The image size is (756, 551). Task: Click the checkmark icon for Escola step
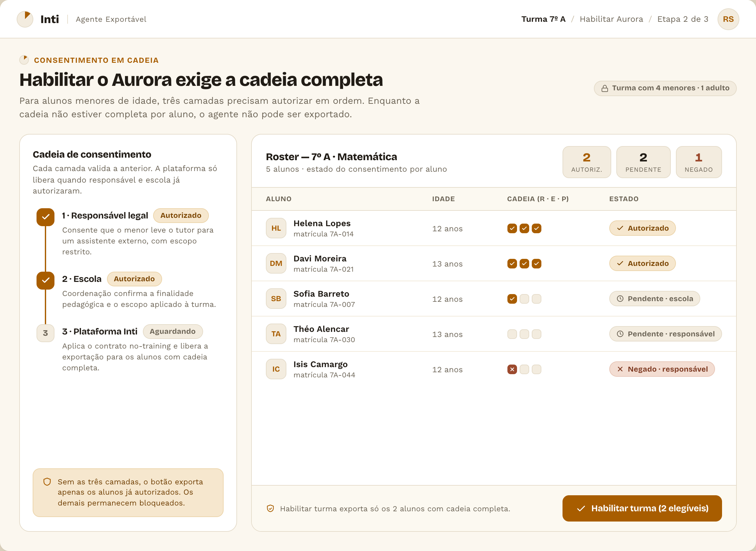(45, 281)
